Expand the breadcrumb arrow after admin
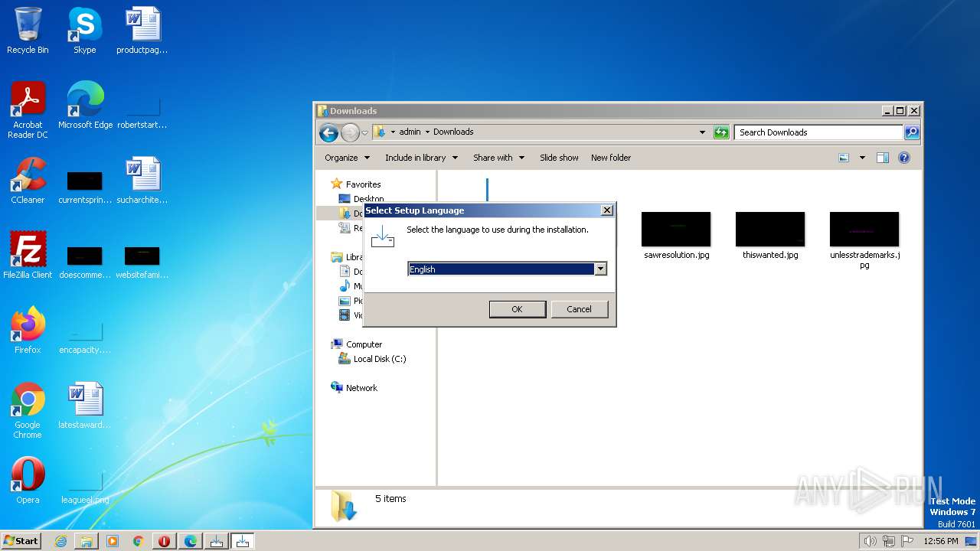Viewport: 980px width, 551px height. point(427,132)
